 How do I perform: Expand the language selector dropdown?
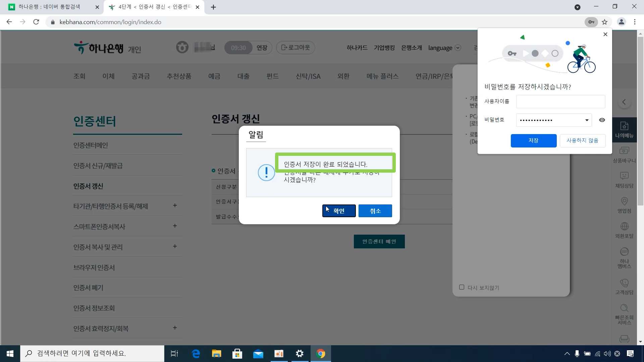(x=458, y=48)
